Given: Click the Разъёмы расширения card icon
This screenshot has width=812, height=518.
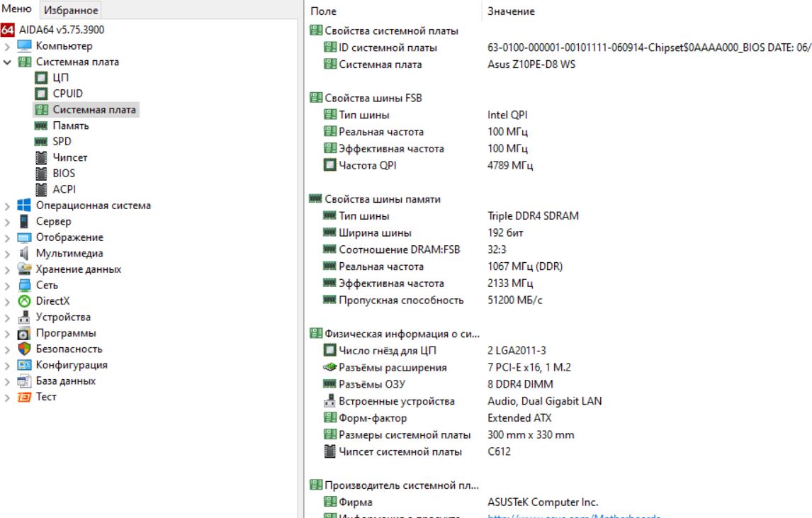Looking at the screenshot, I should point(330,367).
